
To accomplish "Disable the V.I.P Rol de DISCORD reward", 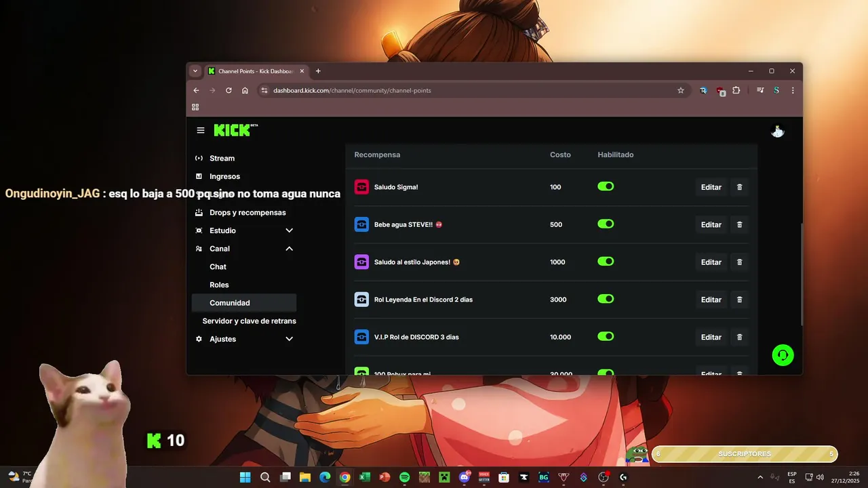I will click(x=606, y=336).
